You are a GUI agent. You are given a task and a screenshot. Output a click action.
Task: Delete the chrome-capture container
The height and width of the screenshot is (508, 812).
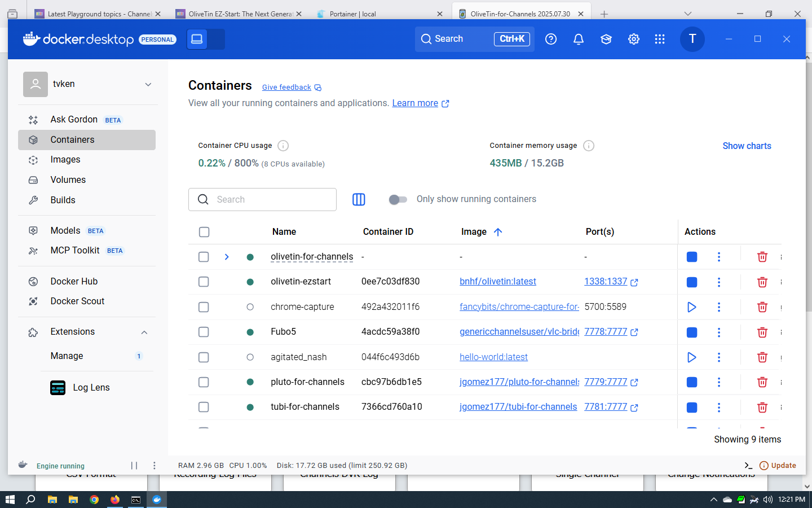pyautogui.click(x=762, y=307)
